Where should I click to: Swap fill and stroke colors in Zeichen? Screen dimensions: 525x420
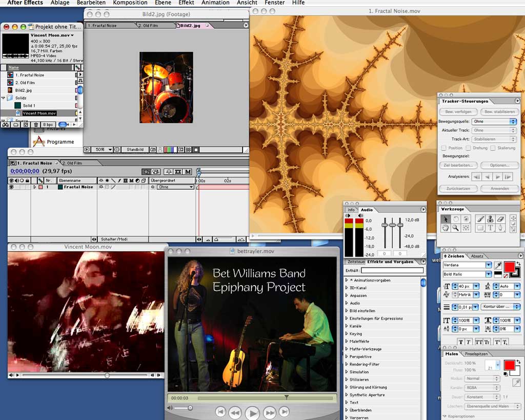point(518,264)
